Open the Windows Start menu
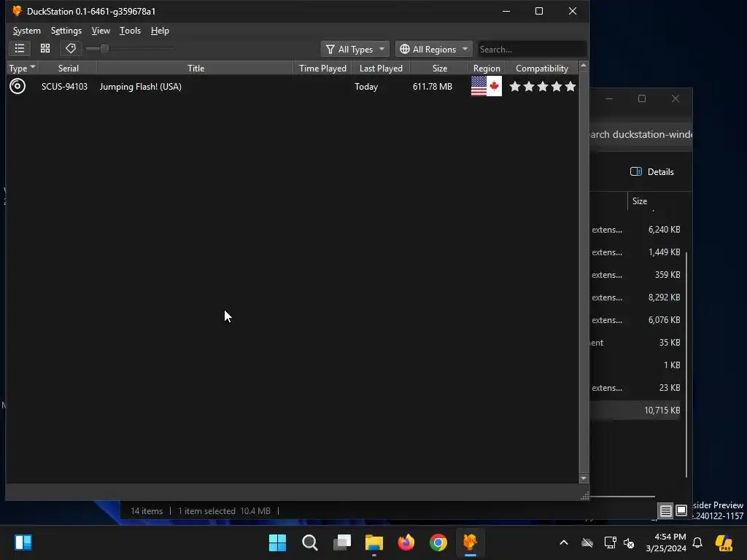Image resolution: width=747 pixels, height=560 pixels. click(x=278, y=542)
